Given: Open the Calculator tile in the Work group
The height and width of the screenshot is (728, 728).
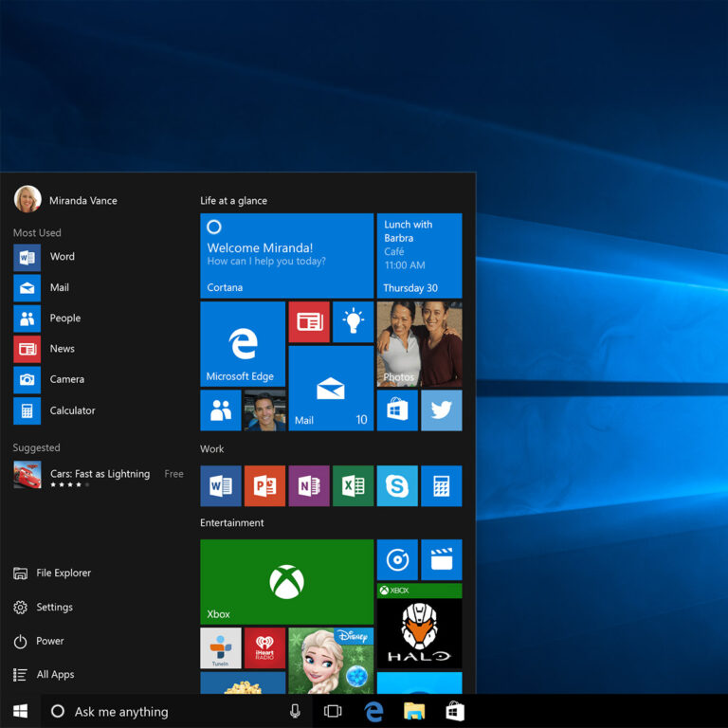Looking at the screenshot, I should tap(442, 485).
